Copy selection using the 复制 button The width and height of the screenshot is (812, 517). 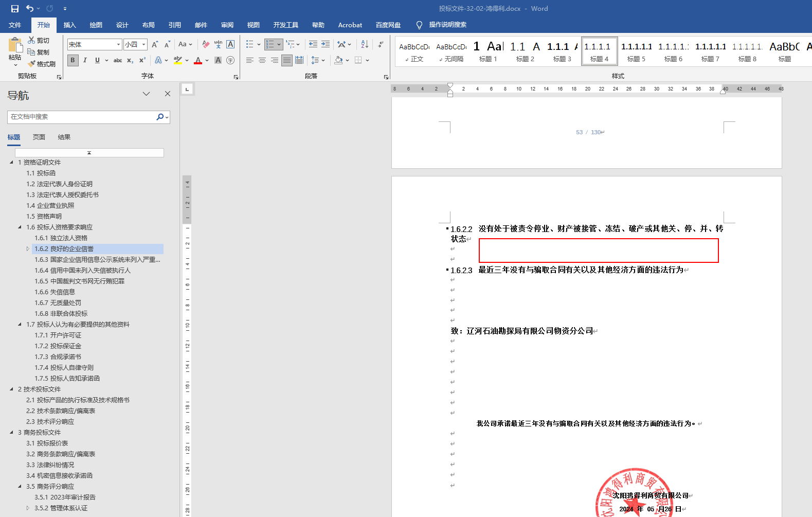[x=39, y=52]
